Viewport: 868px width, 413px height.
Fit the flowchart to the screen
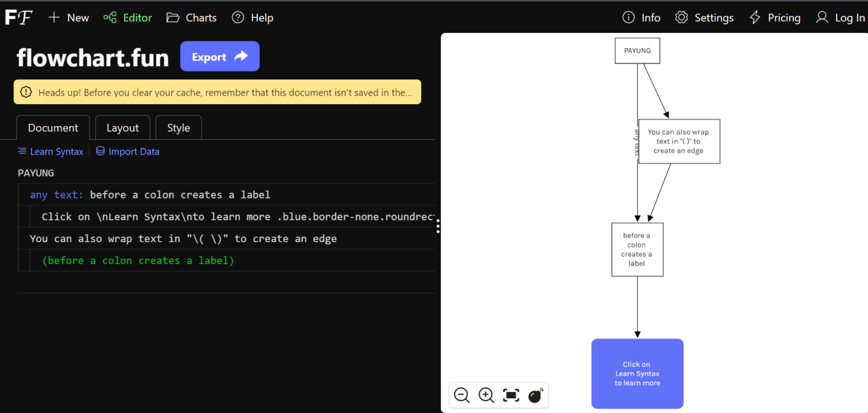511,395
